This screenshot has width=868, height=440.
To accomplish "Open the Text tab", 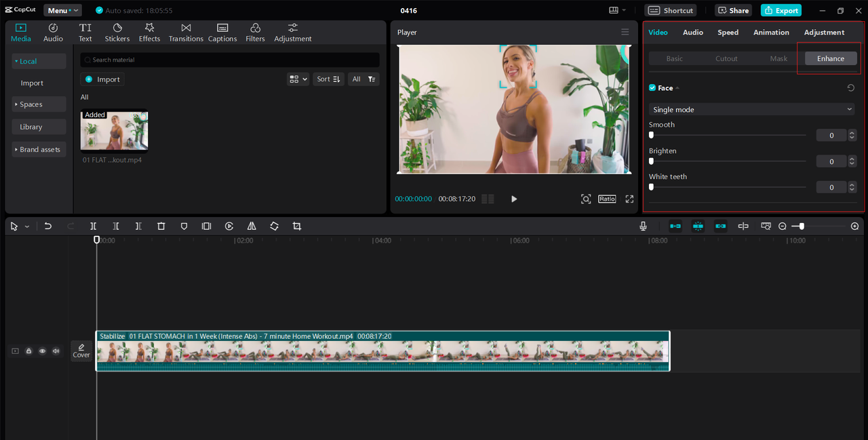I will (x=85, y=33).
